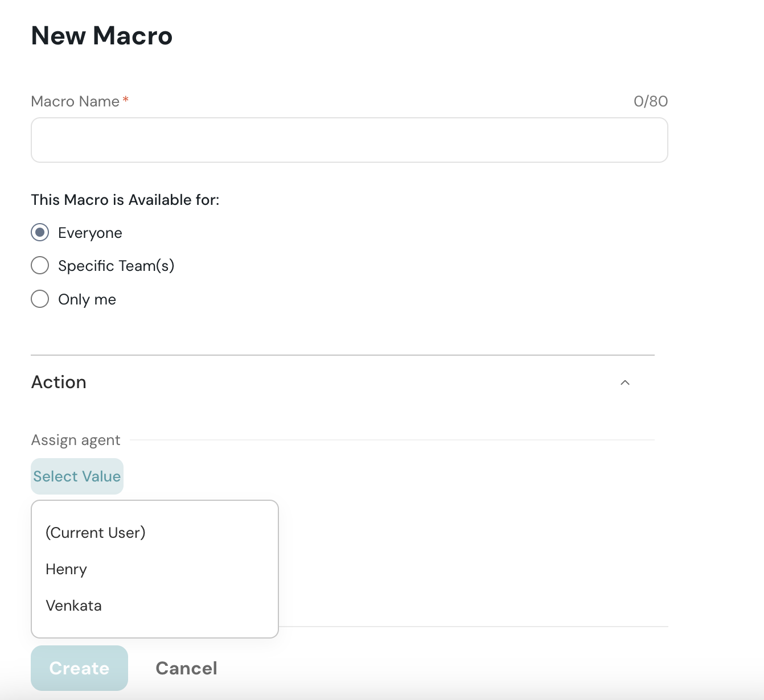Select the Everyone radio button
Screen dimensions: 764x700
[x=40, y=232]
